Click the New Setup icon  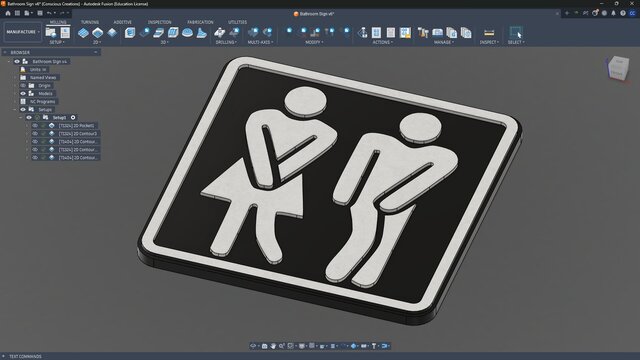click(51, 32)
